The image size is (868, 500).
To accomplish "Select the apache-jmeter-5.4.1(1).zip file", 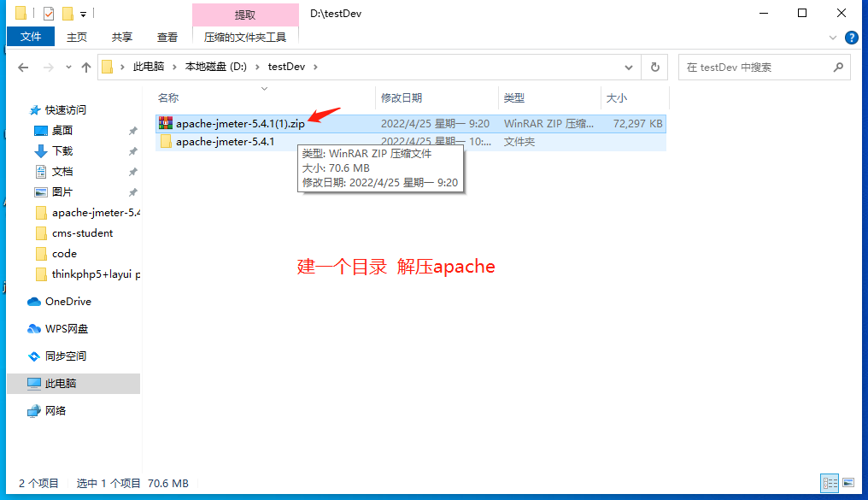I will click(240, 123).
